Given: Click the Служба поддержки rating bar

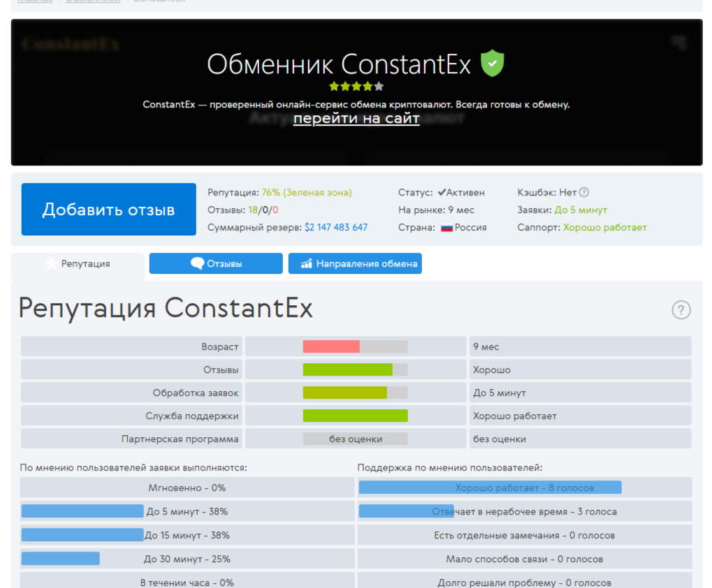Looking at the screenshot, I should coord(356,416).
